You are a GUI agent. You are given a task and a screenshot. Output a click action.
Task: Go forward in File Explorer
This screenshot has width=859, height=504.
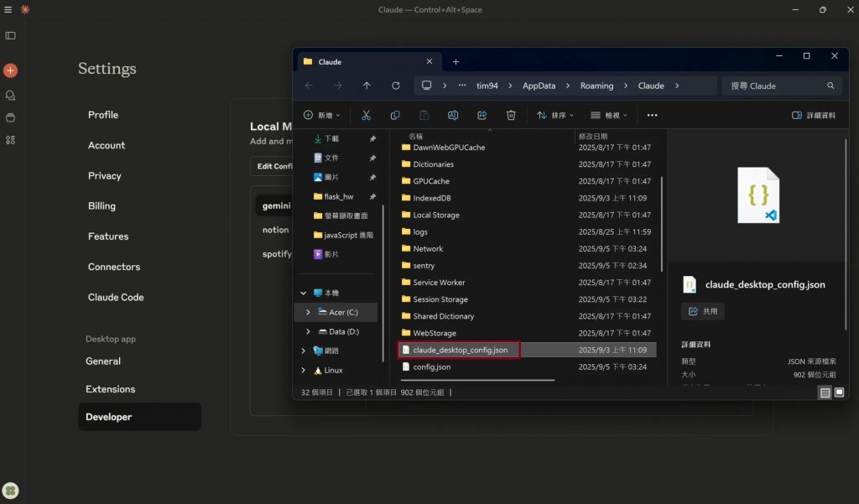338,86
